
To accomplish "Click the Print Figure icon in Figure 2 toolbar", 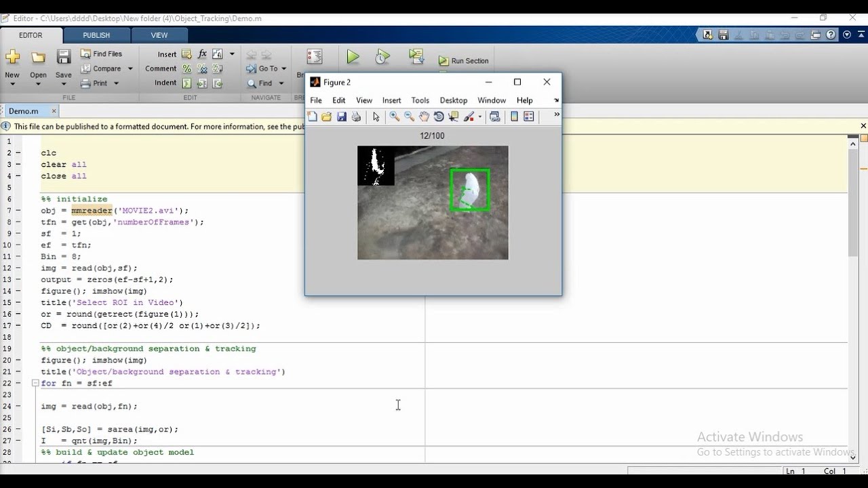I will pos(356,117).
